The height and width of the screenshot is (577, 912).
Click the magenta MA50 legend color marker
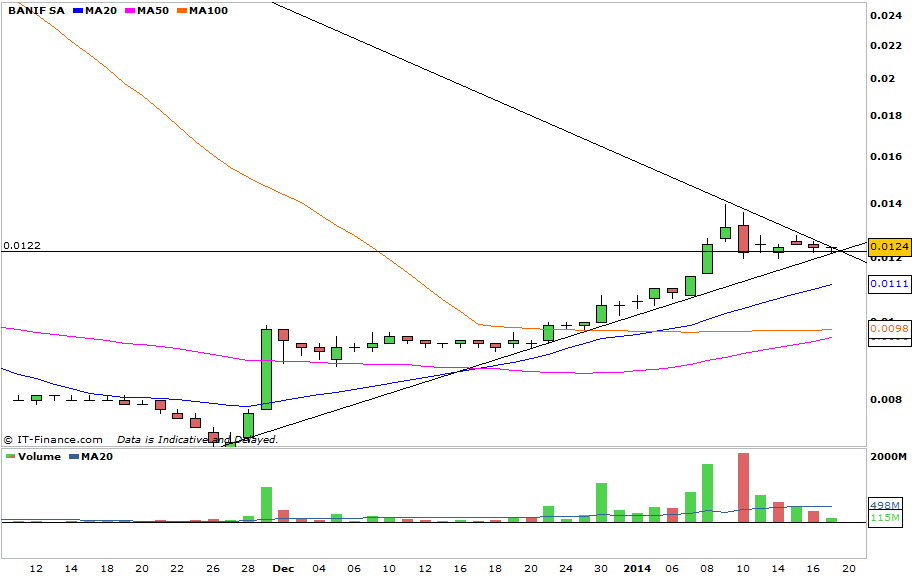(130, 10)
